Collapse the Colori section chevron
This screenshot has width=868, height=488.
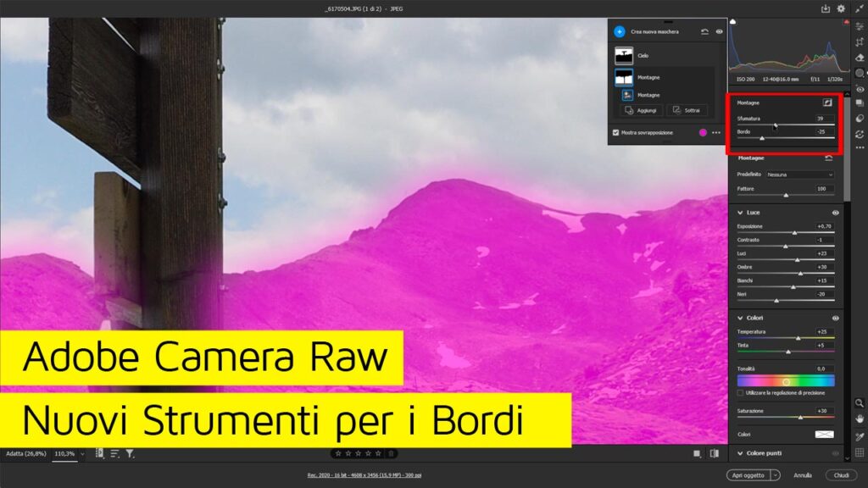[x=740, y=319]
